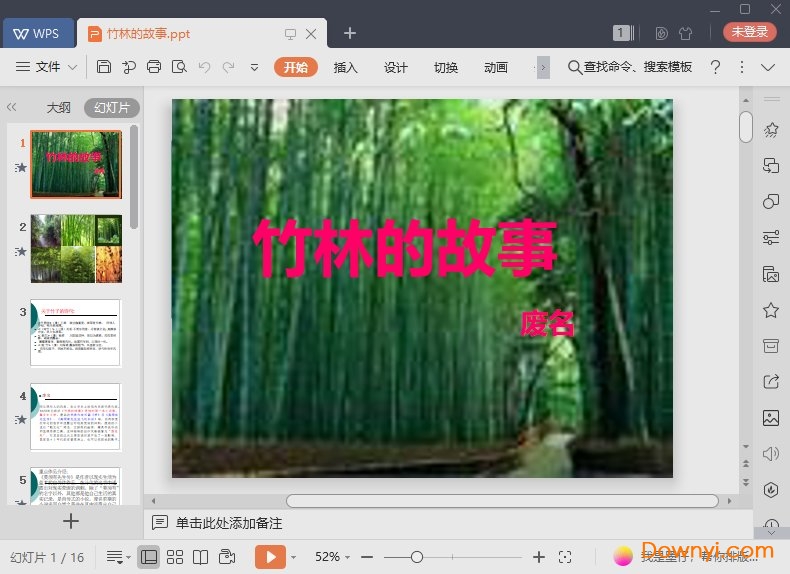Image resolution: width=790 pixels, height=574 pixels.
Task: Fit slide to window icon
Action: click(x=565, y=557)
